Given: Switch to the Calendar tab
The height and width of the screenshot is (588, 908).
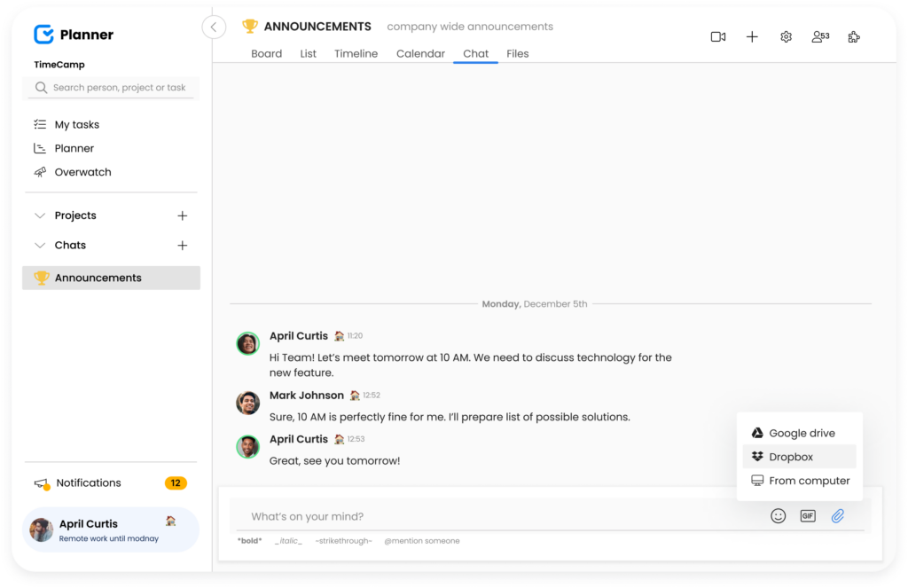Looking at the screenshot, I should coord(420,53).
